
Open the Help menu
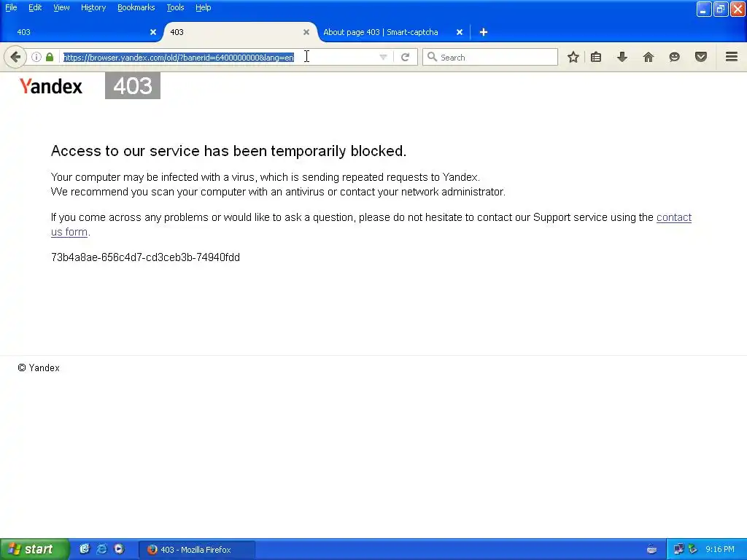[x=204, y=7]
